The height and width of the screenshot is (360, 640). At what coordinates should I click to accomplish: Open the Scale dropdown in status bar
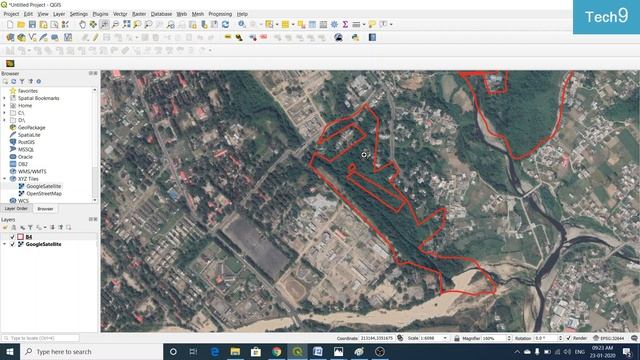pos(445,338)
